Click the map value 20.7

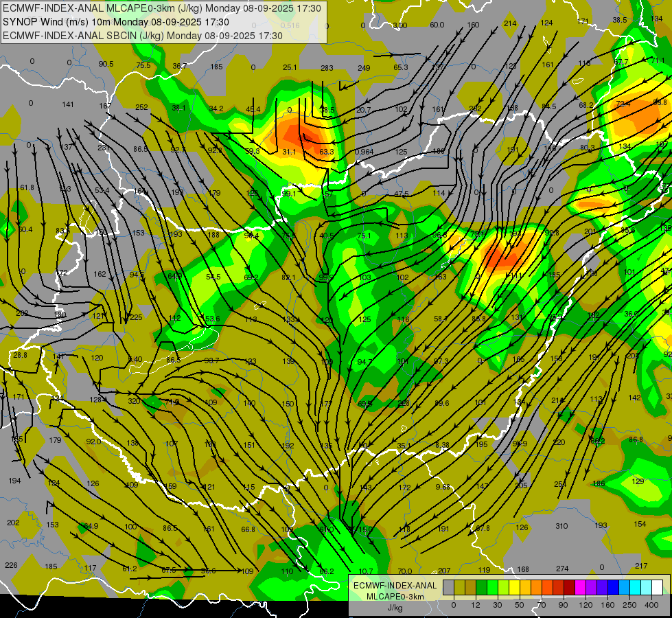pos(363,111)
